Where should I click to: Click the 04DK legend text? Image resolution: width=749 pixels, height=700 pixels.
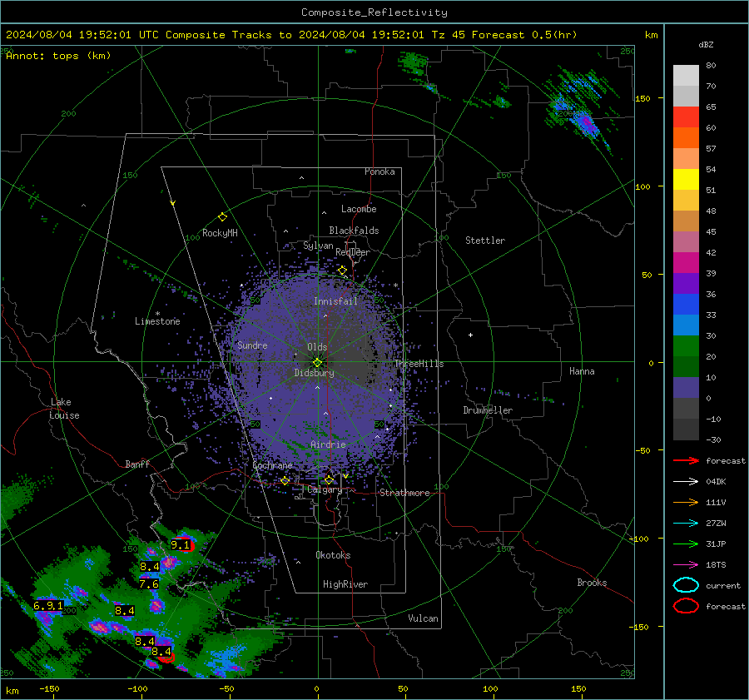(716, 482)
